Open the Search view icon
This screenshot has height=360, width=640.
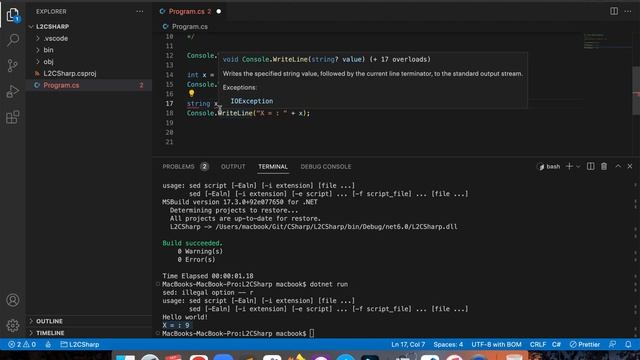13,40
